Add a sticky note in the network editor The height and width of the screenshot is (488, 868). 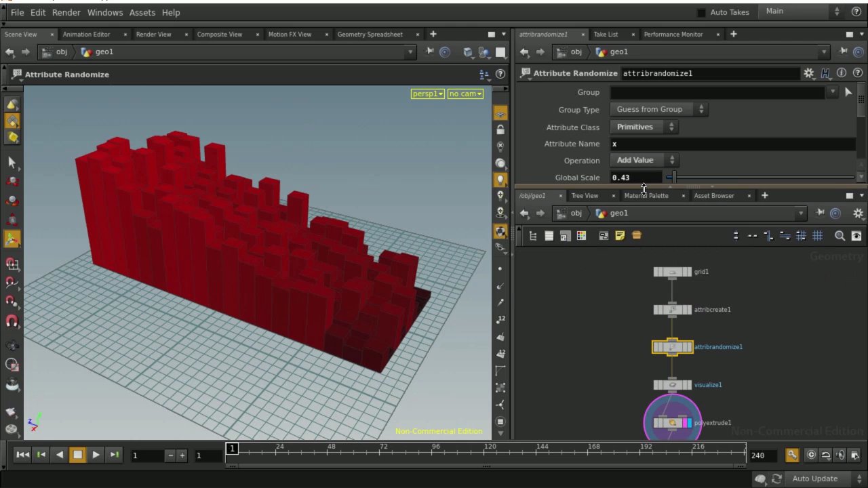pyautogui.click(x=620, y=235)
